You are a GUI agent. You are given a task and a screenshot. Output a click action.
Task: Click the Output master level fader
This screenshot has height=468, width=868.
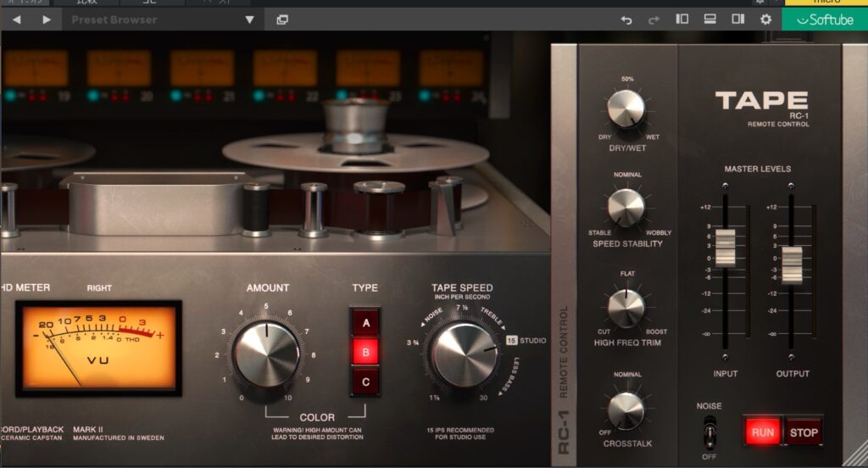point(792,265)
